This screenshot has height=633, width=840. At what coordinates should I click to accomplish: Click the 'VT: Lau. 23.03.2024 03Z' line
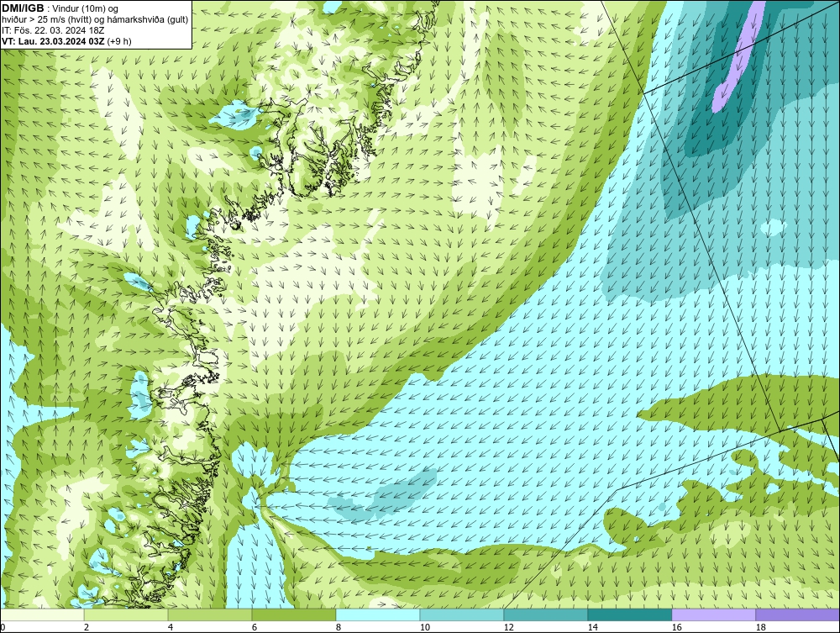pyautogui.click(x=54, y=40)
